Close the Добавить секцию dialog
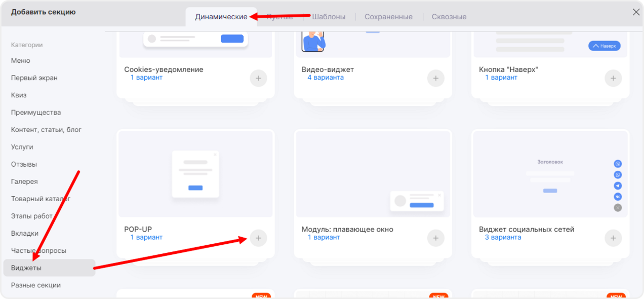The height and width of the screenshot is (299, 644). tap(636, 12)
